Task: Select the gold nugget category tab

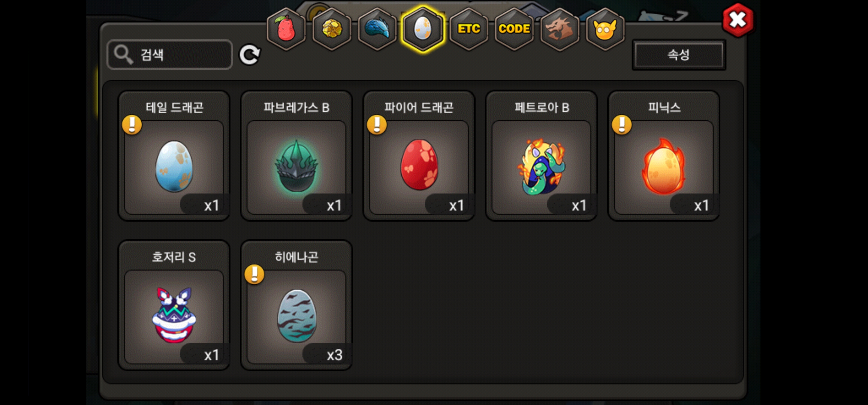Action: point(332,29)
